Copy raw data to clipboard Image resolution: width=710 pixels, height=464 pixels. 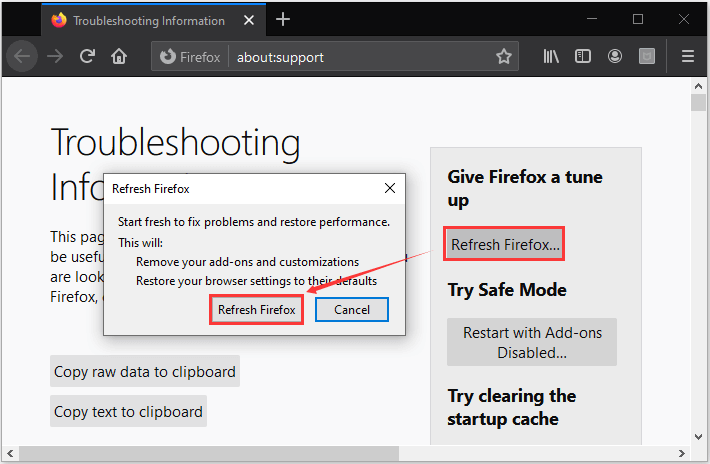click(145, 372)
